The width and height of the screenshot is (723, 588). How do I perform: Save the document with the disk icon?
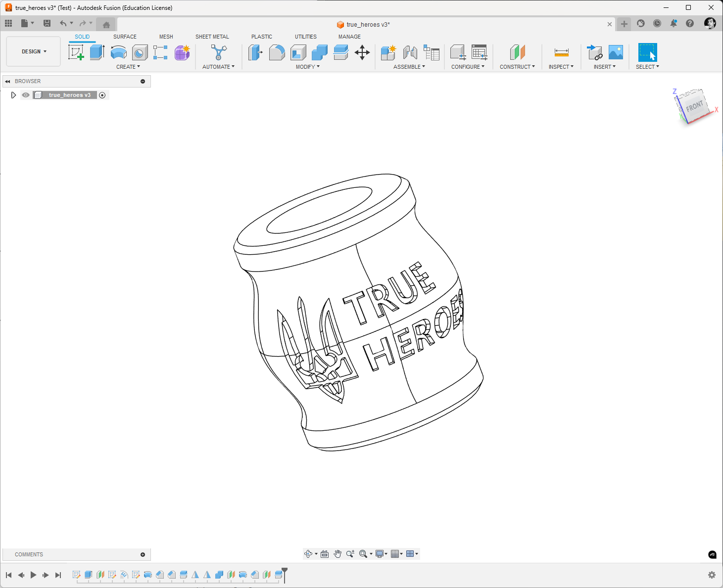[47, 23]
